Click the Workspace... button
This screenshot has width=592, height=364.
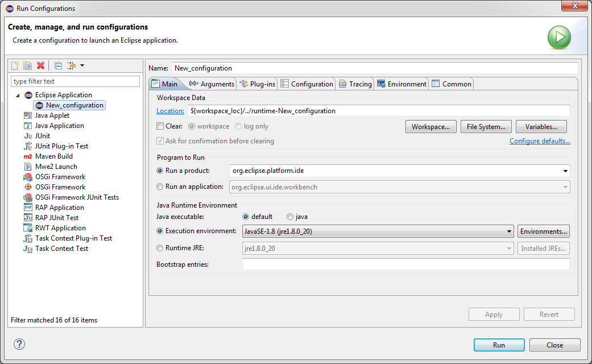coord(431,126)
